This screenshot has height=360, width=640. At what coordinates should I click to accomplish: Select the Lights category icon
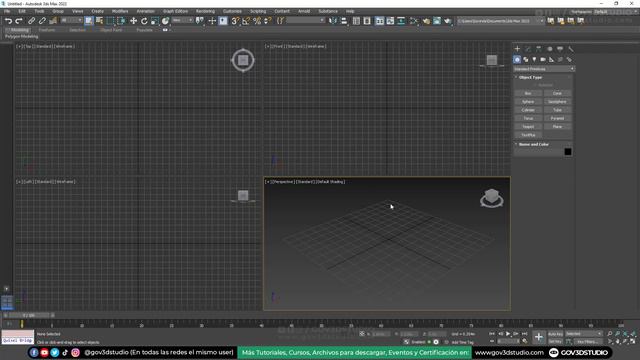point(534,60)
